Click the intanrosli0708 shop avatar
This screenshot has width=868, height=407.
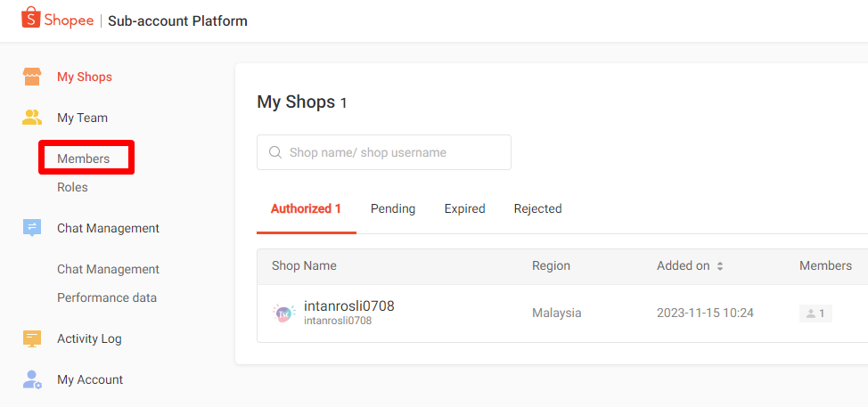(x=284, y=313)
